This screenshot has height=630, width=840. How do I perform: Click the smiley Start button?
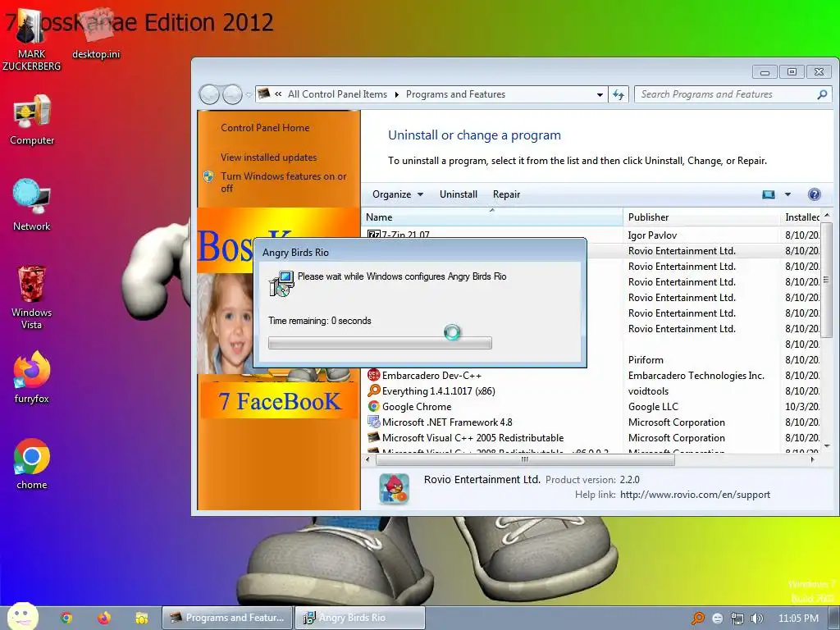tap(22, 617)
